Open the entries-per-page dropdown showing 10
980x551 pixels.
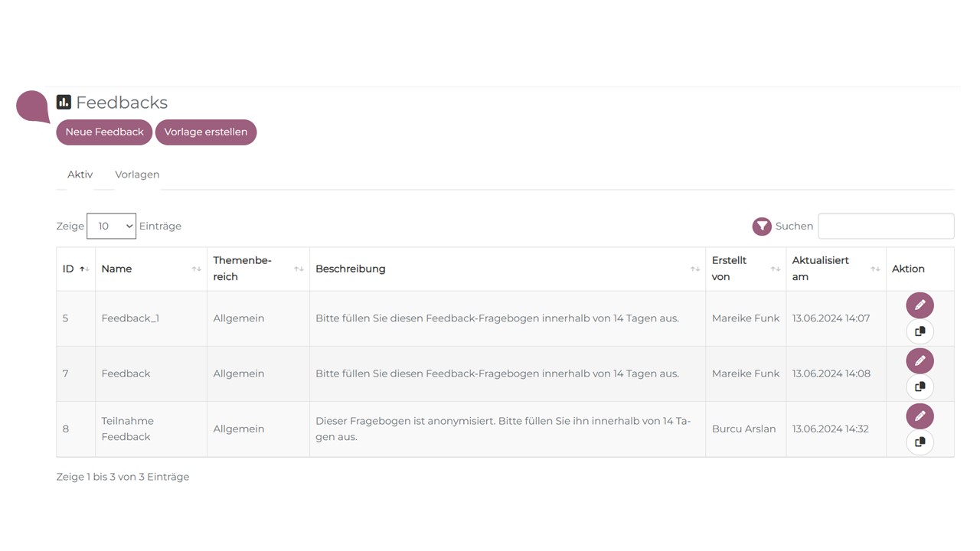pyautogui.click(x=111, y=226)
